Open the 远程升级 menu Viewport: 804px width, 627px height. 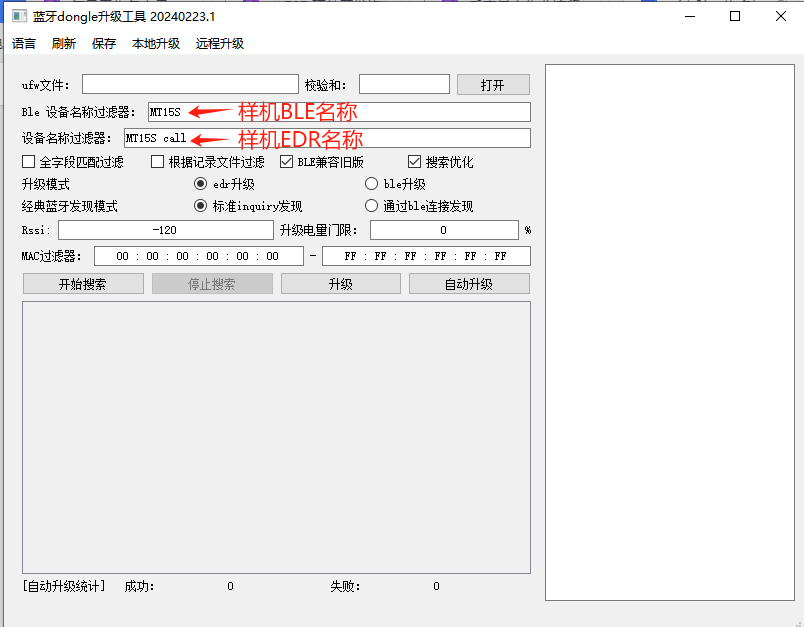coord(219,44)
